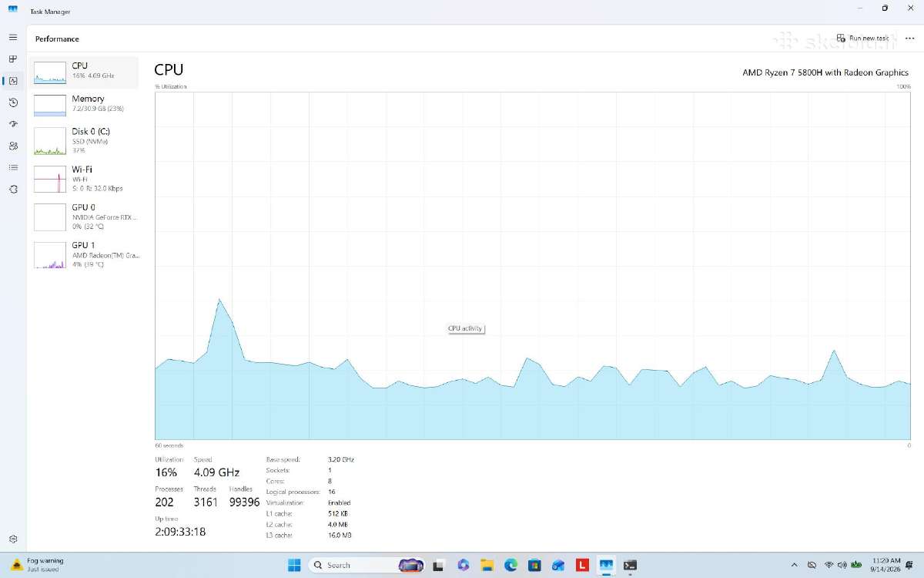Open Task Manager Settings gear
This screenshot has width=924, height=578.
(x=13, y=539)
